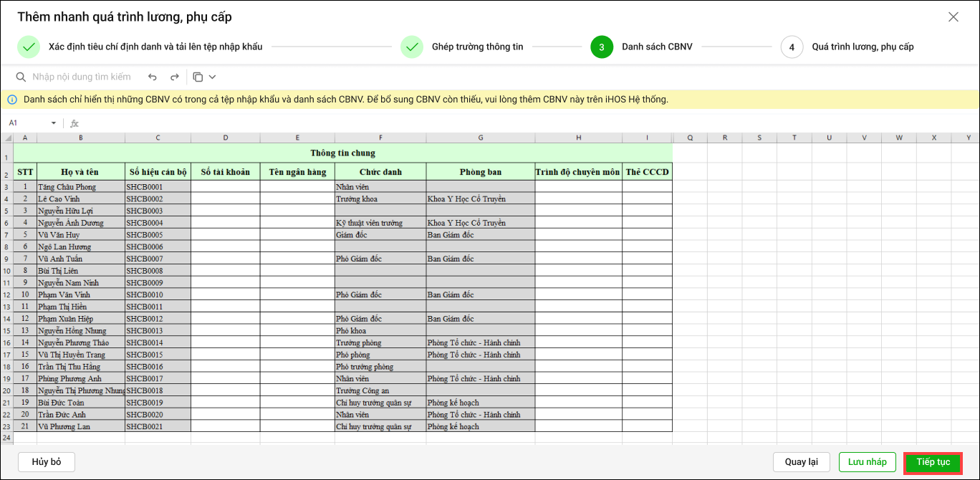Select the cell containing Lê Cao Vinh
This screenshot has height=480, width=980.
pos(80,199)
